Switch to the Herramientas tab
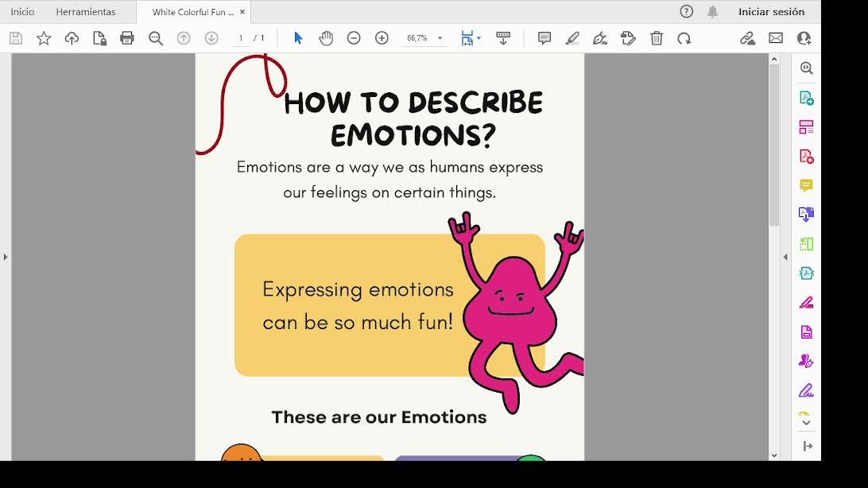Image resolution: width=868 pixels, height=488 pixels. coord(86,12)
